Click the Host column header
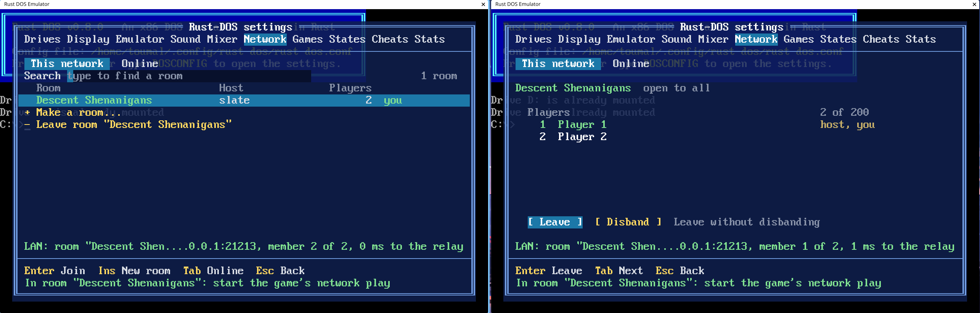This screenshot has width=980, height=313. 231,88
